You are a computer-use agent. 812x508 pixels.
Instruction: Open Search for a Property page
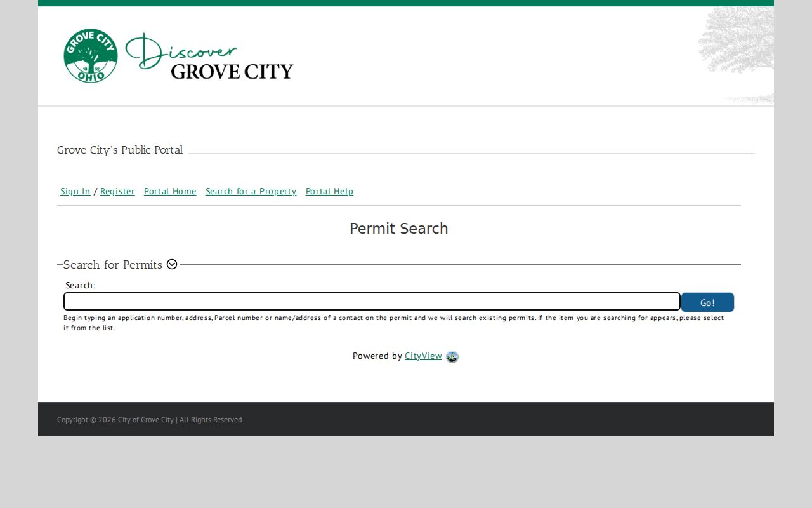(251, 191)
